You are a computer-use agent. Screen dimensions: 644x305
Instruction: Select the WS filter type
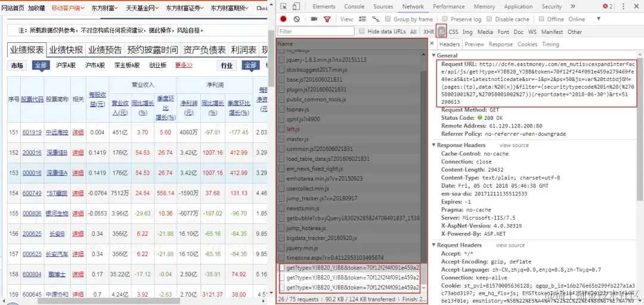532,32
